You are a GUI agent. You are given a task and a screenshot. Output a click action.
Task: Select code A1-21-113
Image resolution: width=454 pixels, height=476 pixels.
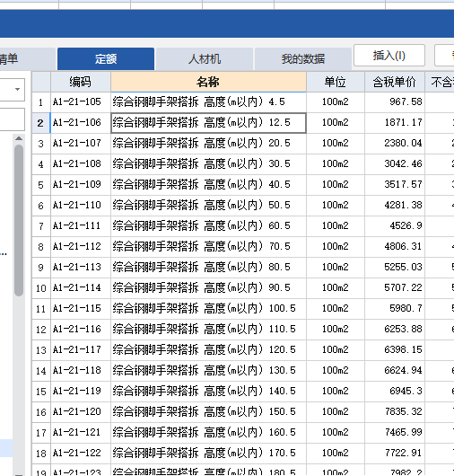(77, 267)
